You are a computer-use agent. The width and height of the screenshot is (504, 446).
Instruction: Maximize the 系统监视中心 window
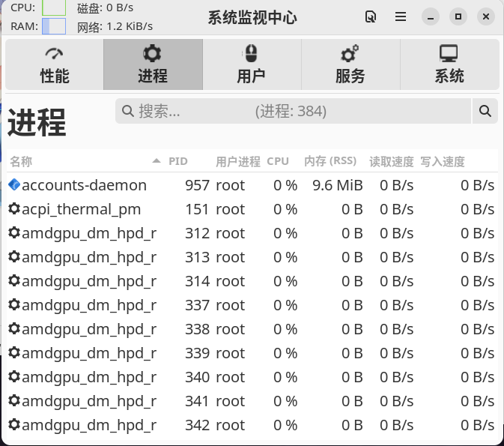coord(458,16)
